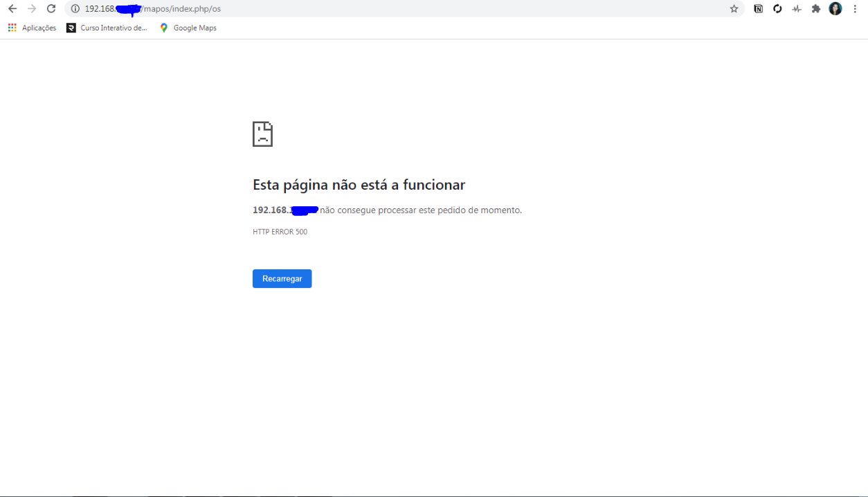Click the browser Forward arrow
Viewport: 868px width, 497px height.
point(31,9)
